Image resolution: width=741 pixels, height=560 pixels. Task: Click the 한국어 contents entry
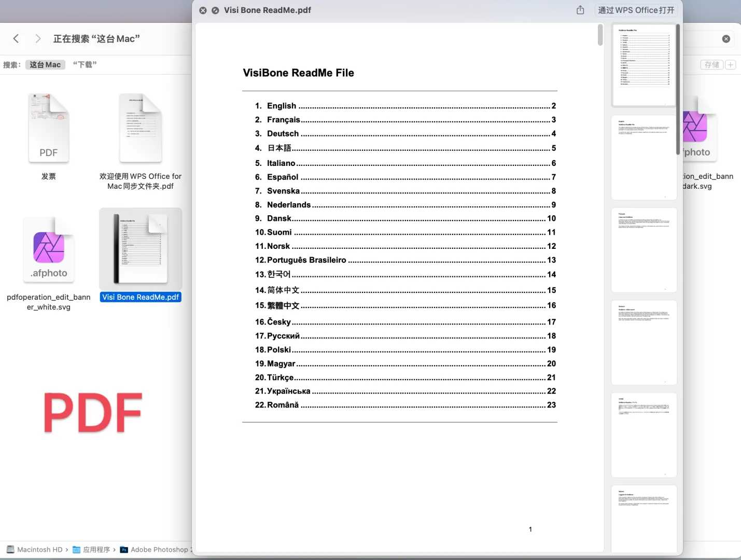tap(405, 274)
